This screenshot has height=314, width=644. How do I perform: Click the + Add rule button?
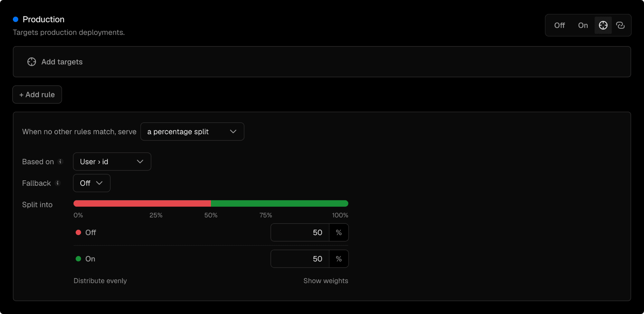tap(37, 94)
